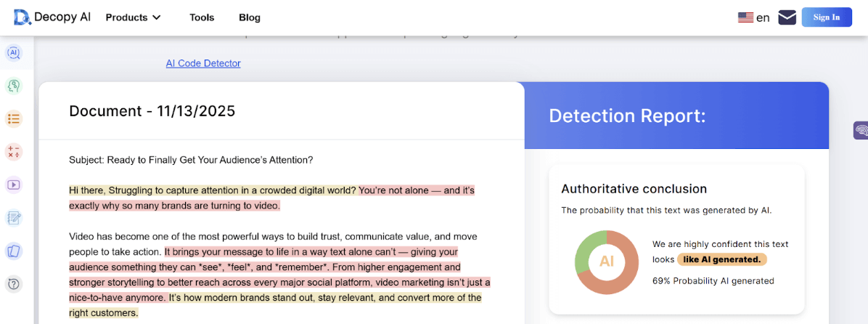Open the Blog menu item
The image size is (868, 324).
click(x=250, y=17)
